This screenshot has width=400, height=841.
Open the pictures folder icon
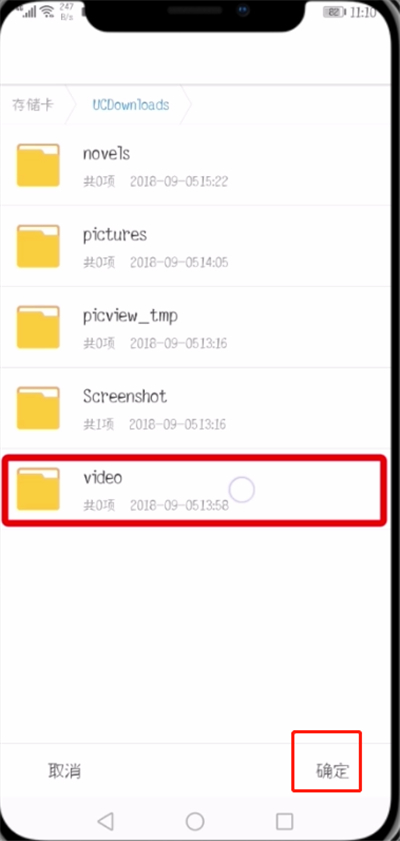(38, 246)
